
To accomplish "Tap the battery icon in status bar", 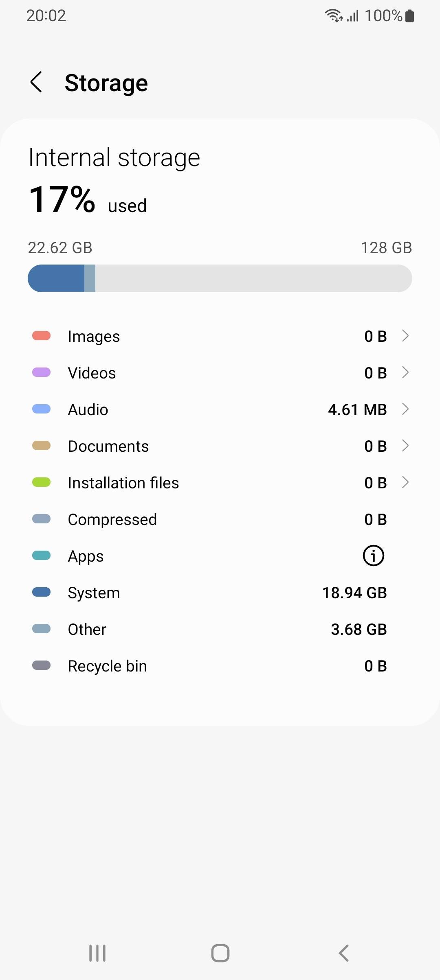I will tap(410, 16).
